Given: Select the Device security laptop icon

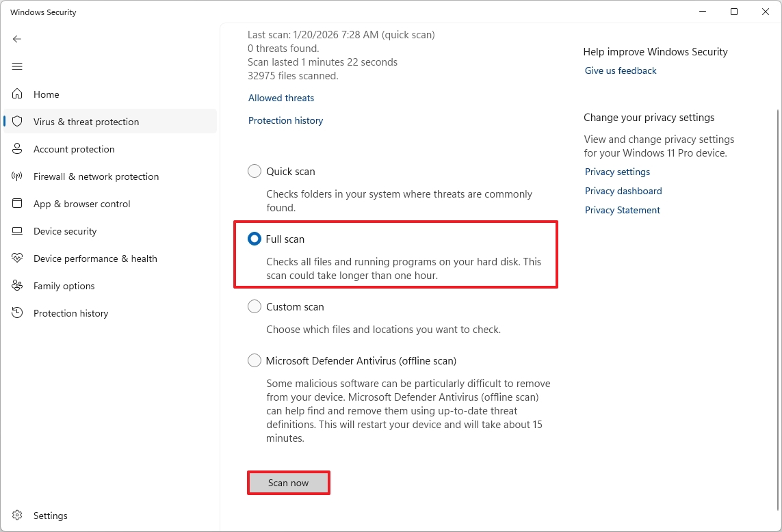Looking at the screenshot, I should pyautogui.click(x=16, y=230).
